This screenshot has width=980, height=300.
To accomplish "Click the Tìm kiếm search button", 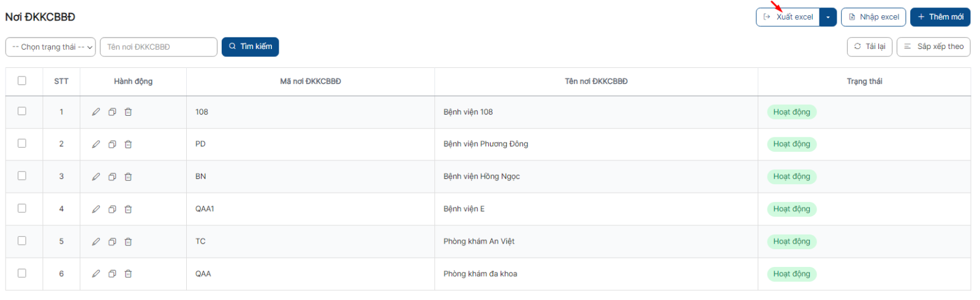I will pos(250,47).
